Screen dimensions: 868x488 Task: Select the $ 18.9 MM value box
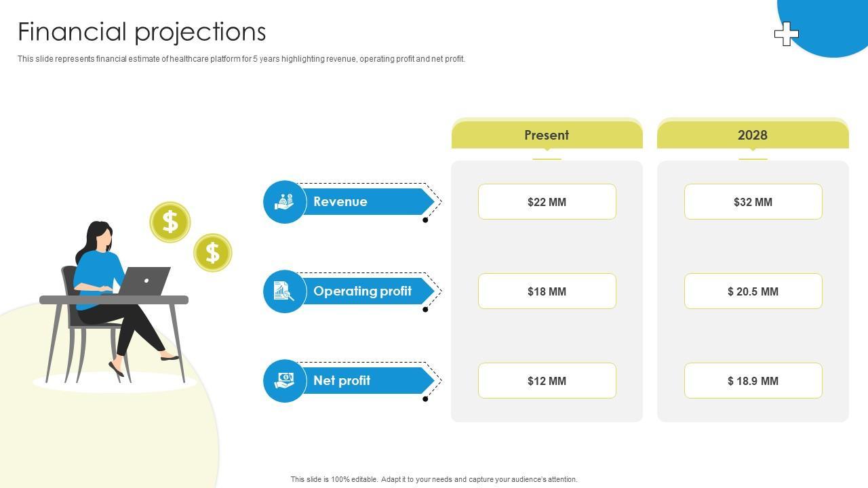753,381
